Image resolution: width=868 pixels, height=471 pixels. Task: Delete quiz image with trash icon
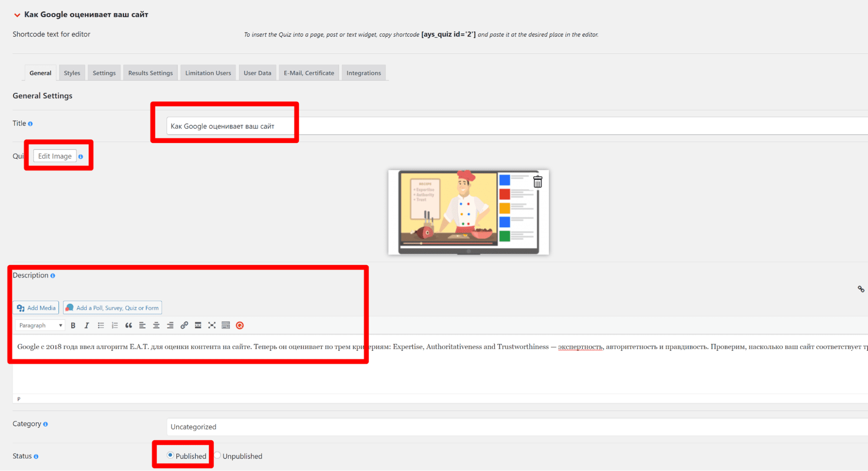[x=538, y=182]
